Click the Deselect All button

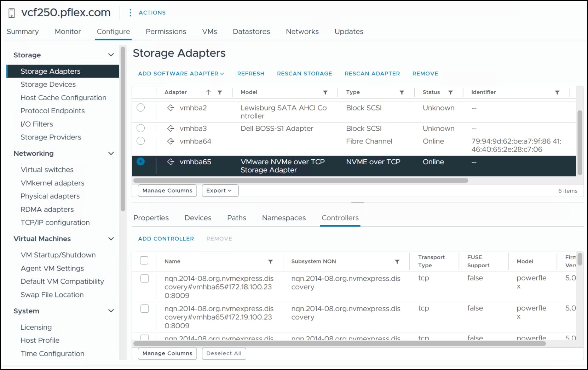(224, 353)
